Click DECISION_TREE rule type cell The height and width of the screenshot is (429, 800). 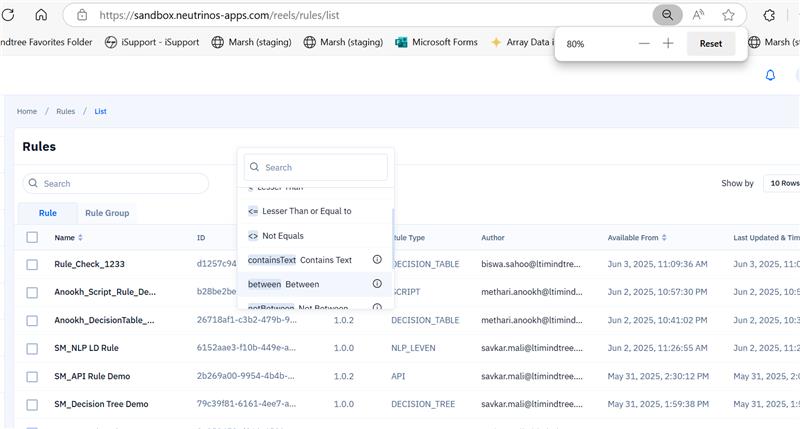[x=423, y=404]
